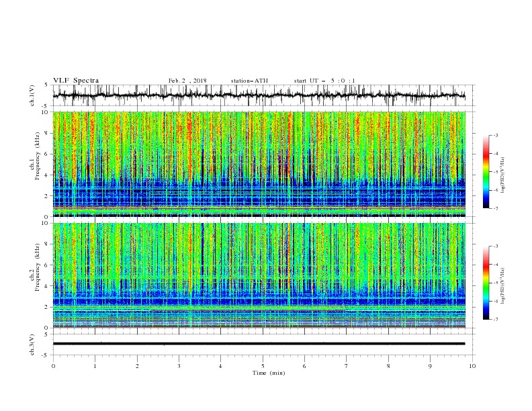Click the time axis tick label "1"
The width and height of the screenshot is (532, 411).
[95, 366]
